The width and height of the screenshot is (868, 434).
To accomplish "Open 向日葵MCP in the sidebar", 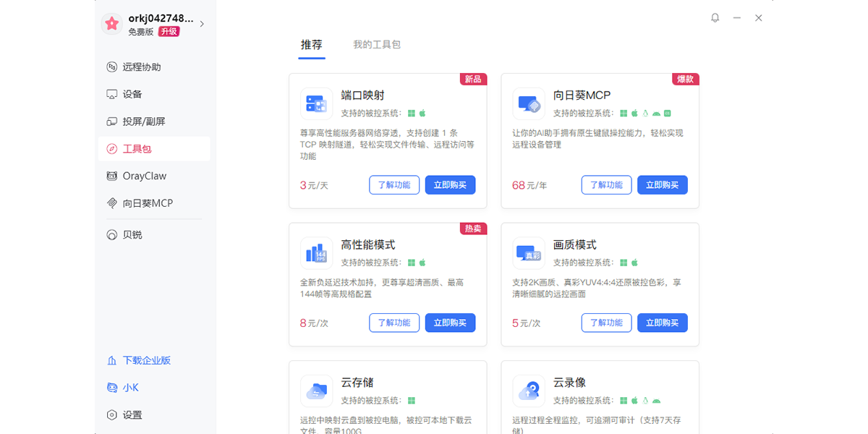I will point(154,203).
